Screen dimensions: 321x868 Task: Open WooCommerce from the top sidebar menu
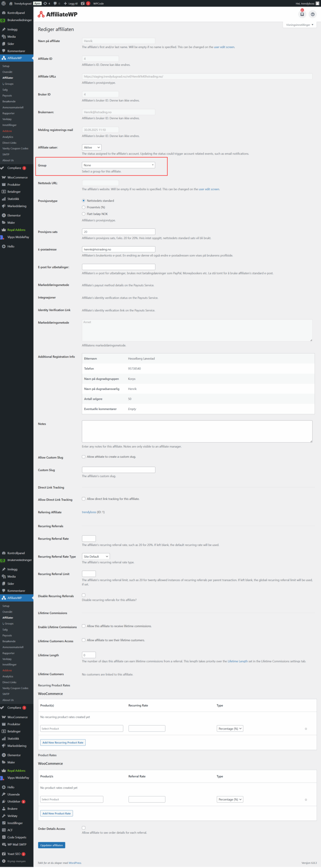17,177
